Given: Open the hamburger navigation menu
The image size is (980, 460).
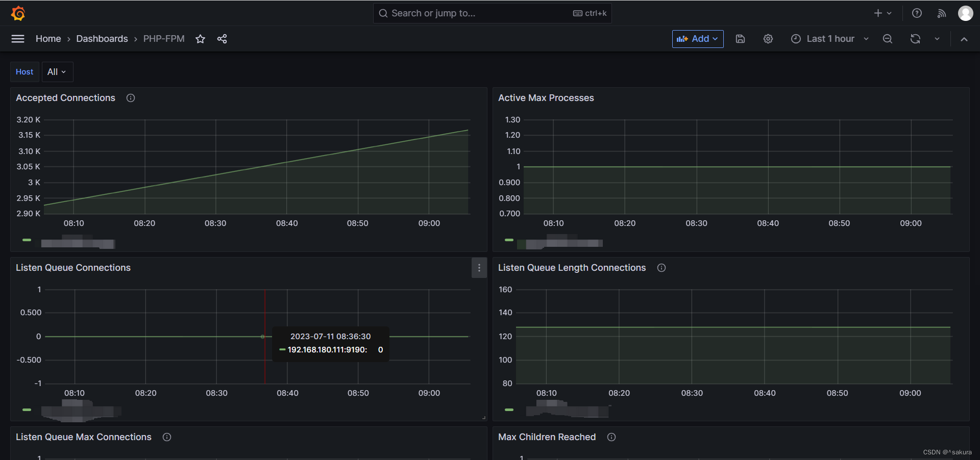Looking at the screenshot, I should [18, 39].
